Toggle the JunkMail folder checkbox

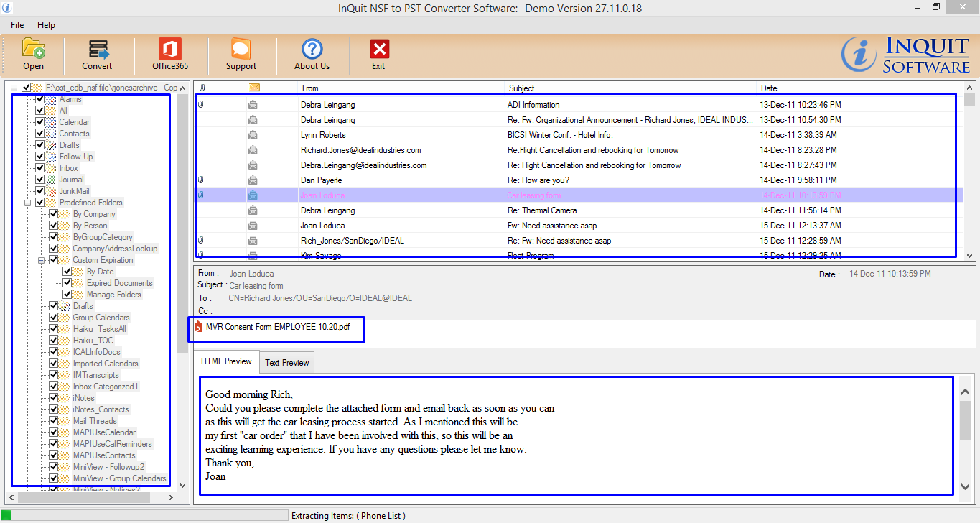point(40,191)
